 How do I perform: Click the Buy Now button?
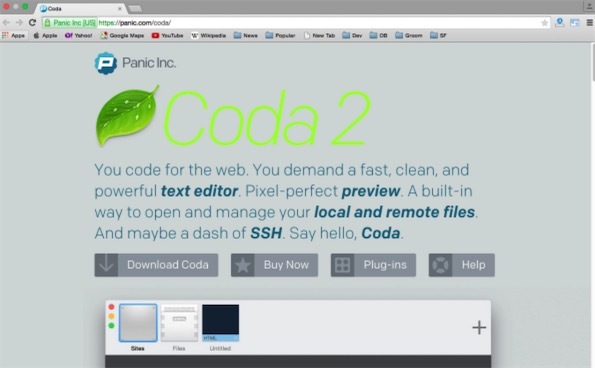274,265
